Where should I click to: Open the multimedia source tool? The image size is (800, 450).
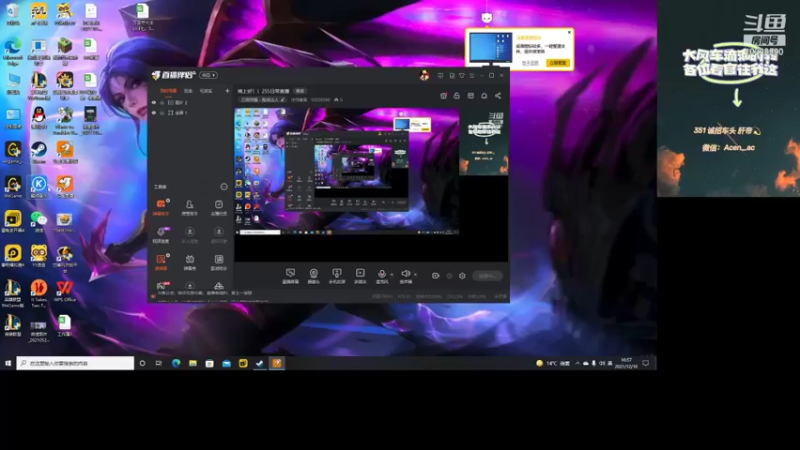point(360,276)
